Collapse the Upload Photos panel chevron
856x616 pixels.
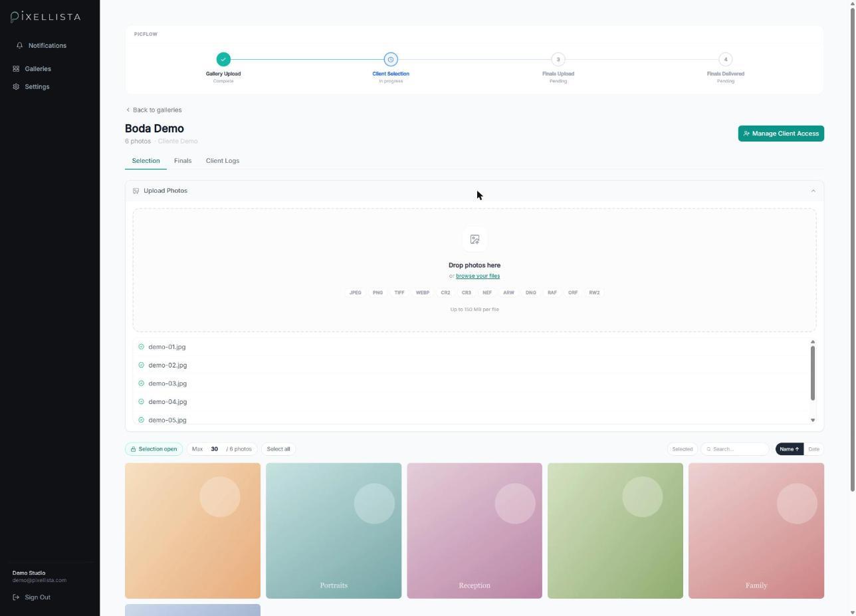tap(813, 191)
